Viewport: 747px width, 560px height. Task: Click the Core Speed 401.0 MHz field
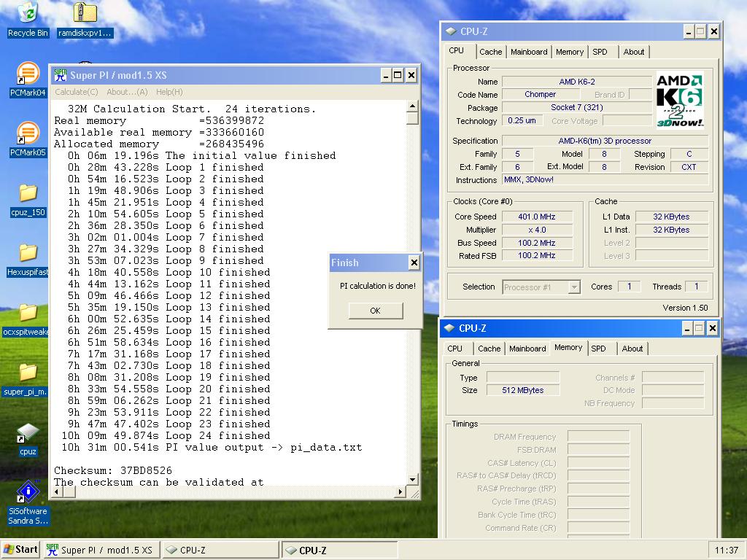(536, 217)
